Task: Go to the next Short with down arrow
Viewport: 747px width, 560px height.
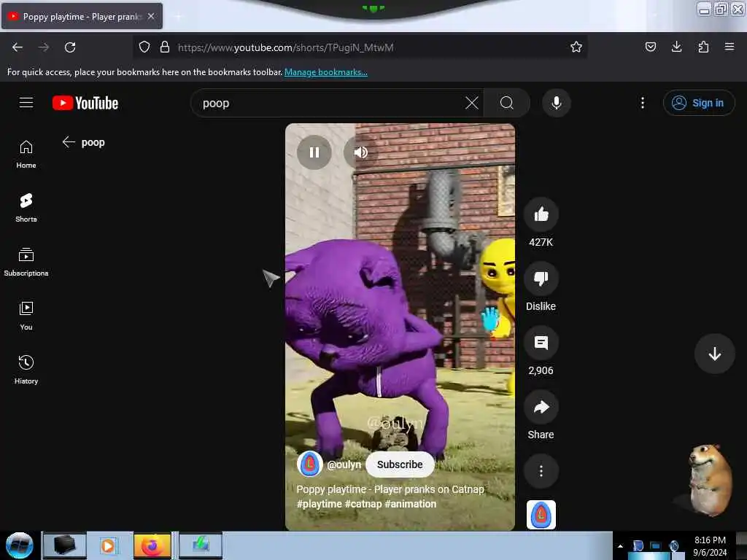Action: [714, 354]
